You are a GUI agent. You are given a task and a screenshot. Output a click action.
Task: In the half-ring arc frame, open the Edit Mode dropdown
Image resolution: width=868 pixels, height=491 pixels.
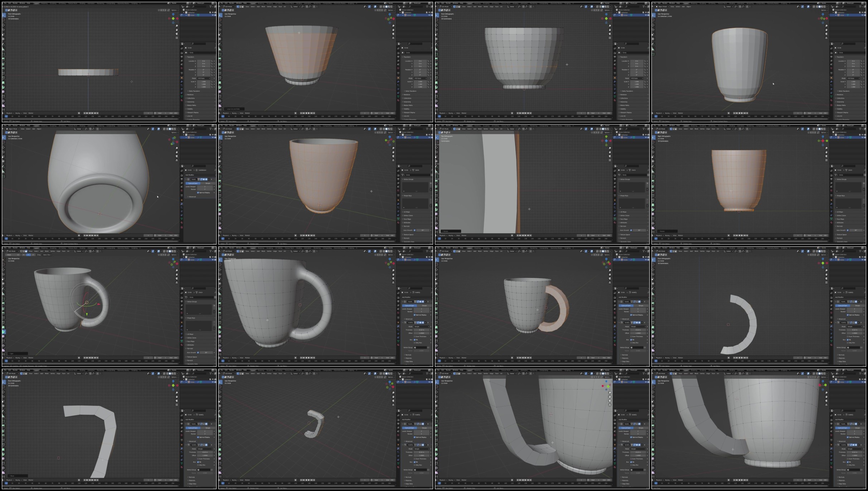click(662, 251)
